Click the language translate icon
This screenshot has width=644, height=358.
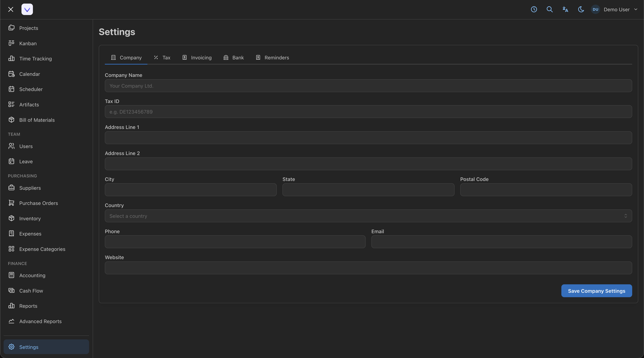click(565, 9)
